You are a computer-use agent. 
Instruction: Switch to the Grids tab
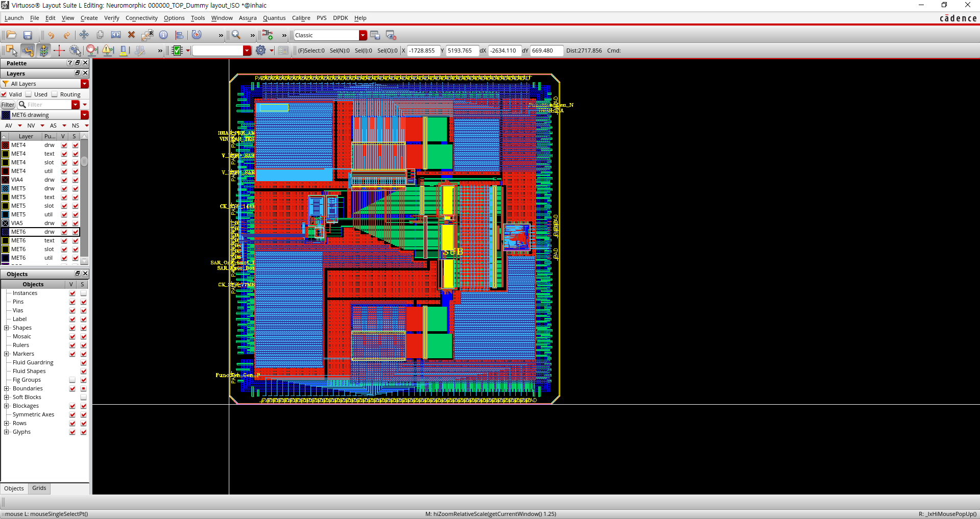[x=39, y=488]
